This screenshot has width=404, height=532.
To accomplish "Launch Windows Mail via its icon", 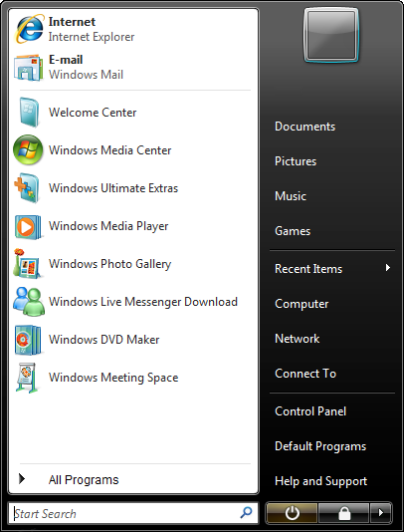I will 29,67.
